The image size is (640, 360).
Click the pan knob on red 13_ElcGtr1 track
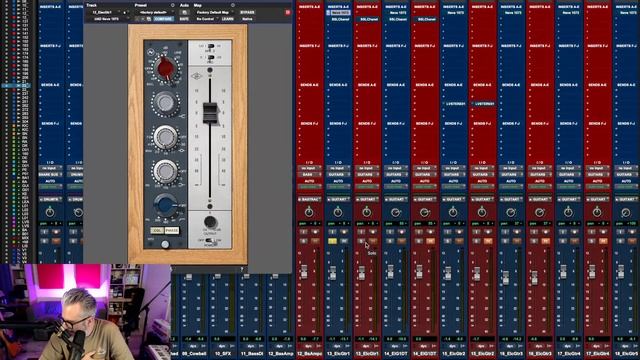[x=367, y=212]
